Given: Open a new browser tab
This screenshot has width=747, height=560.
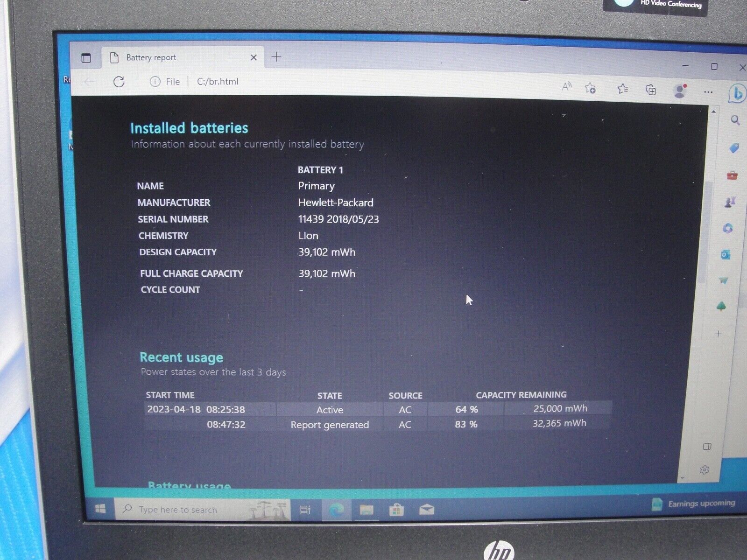Looking at the screenshot, I should 276,57.
